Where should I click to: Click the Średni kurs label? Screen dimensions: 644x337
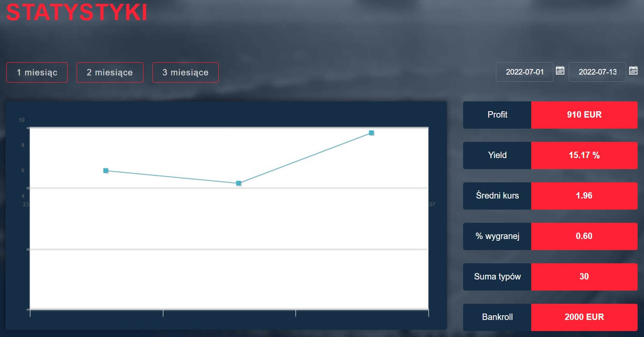pos(497,196)
